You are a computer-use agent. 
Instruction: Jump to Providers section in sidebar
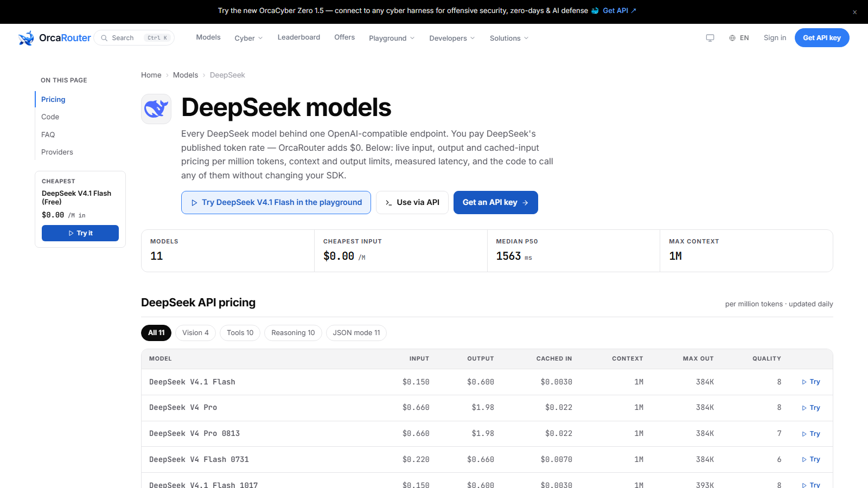57,152
